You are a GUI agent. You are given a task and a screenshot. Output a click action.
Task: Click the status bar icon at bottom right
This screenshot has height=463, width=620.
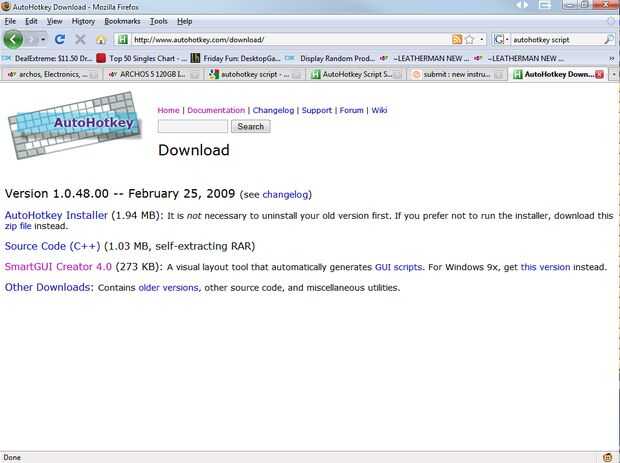tap(609, 457)
